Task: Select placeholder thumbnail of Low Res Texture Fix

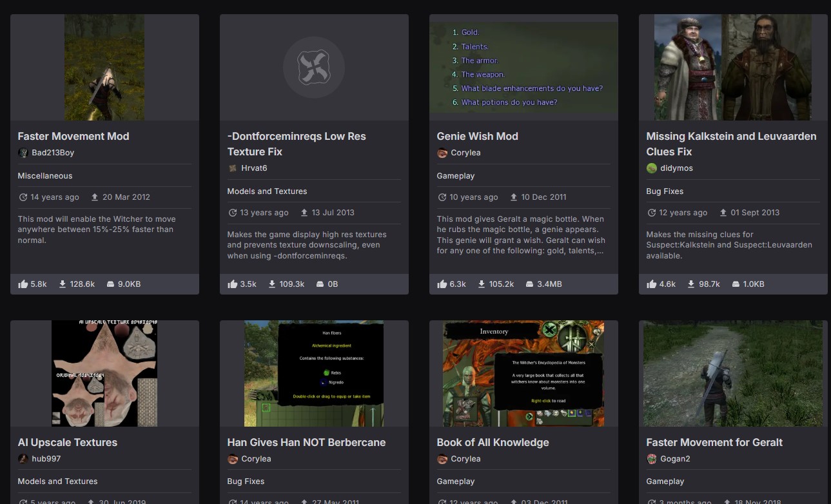Action: point(314,68)
